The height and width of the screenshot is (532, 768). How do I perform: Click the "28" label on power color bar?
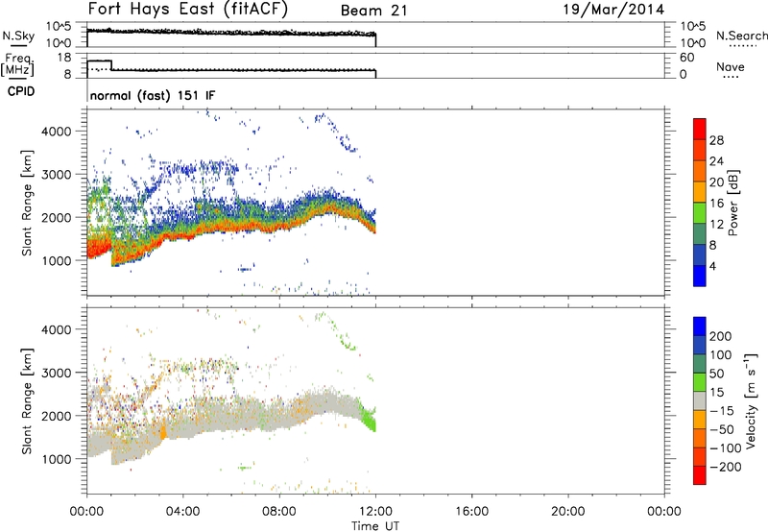click(x=716, y=140)
